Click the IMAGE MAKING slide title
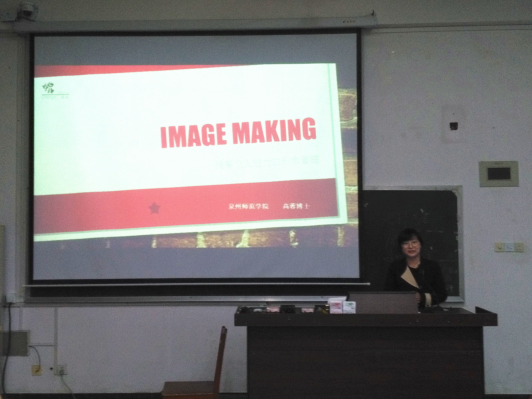532x399 pixels. coord(238,133)
